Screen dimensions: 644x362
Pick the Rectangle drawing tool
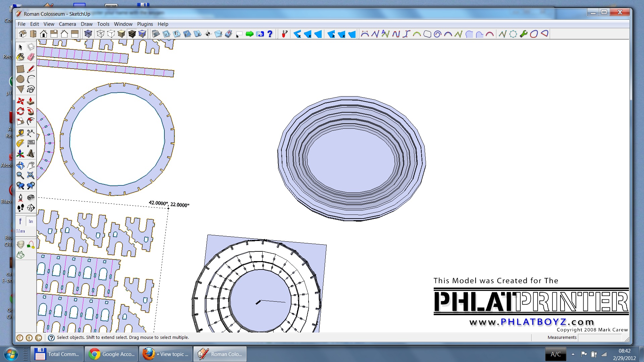[20, 69]
